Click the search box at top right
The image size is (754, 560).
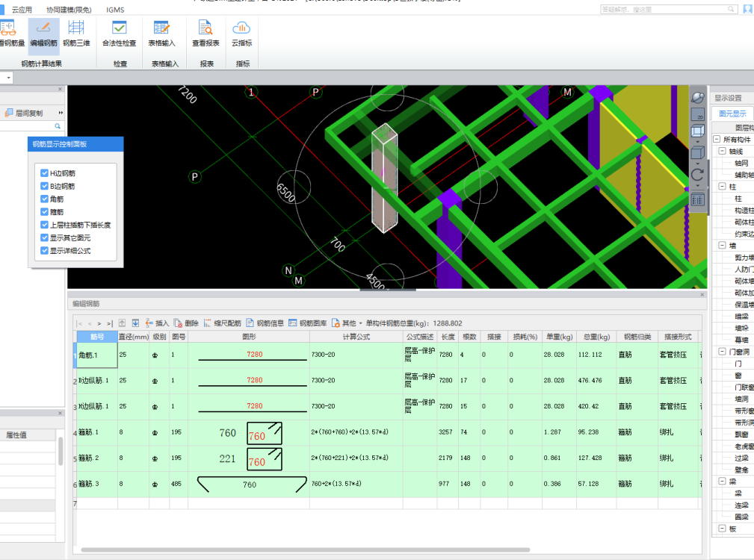click(x=669, y=9)
